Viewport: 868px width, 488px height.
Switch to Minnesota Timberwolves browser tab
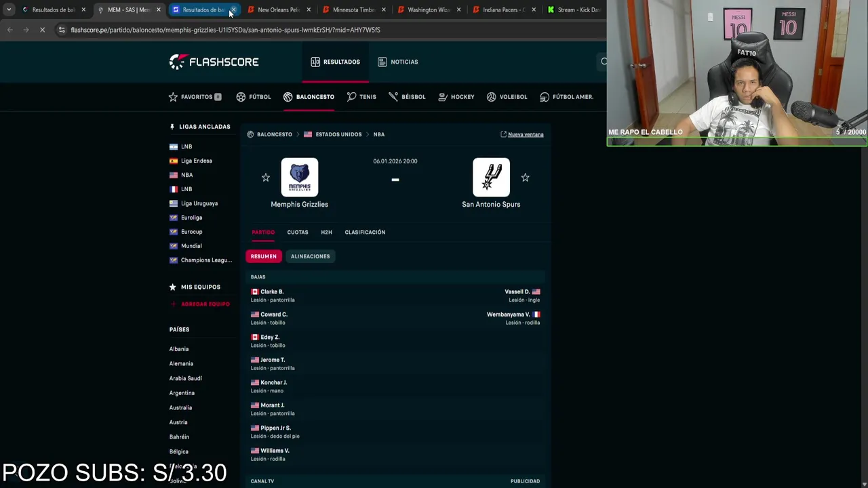(x=353, y=9)
